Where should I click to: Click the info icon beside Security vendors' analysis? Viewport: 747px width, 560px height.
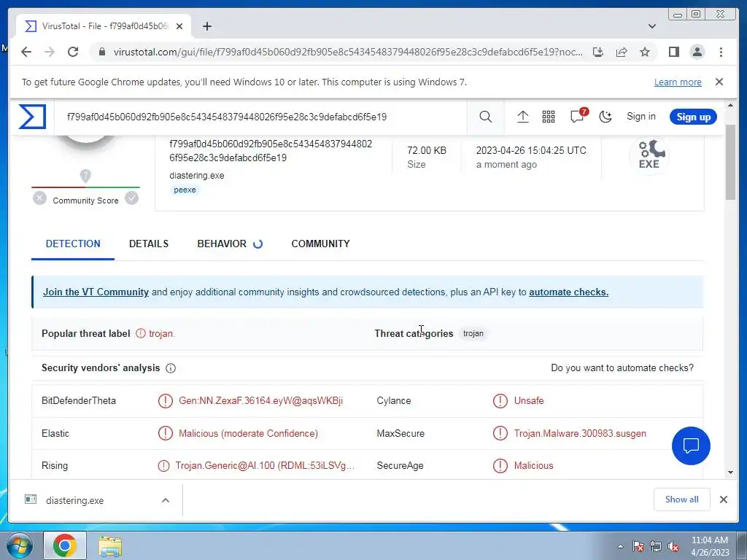tap(171, 368)
